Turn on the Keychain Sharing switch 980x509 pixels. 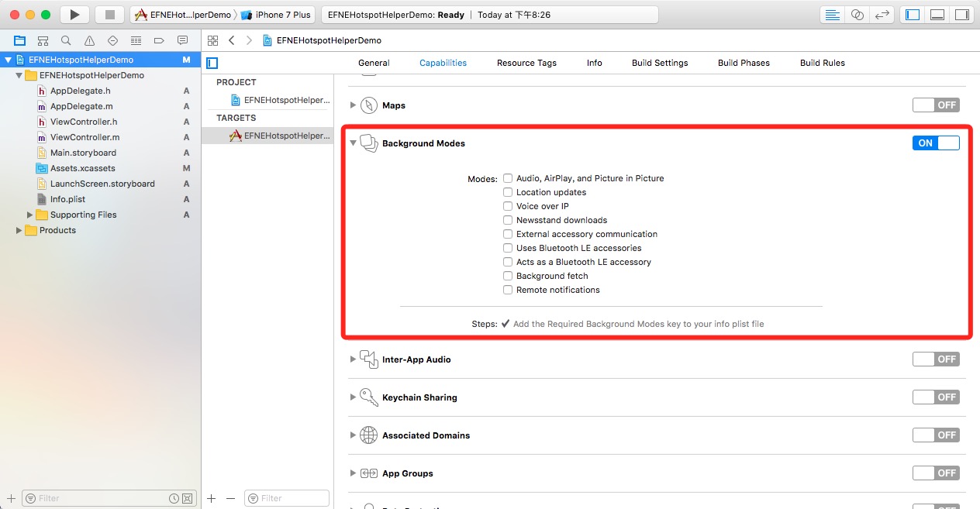[x=936, y=397]
